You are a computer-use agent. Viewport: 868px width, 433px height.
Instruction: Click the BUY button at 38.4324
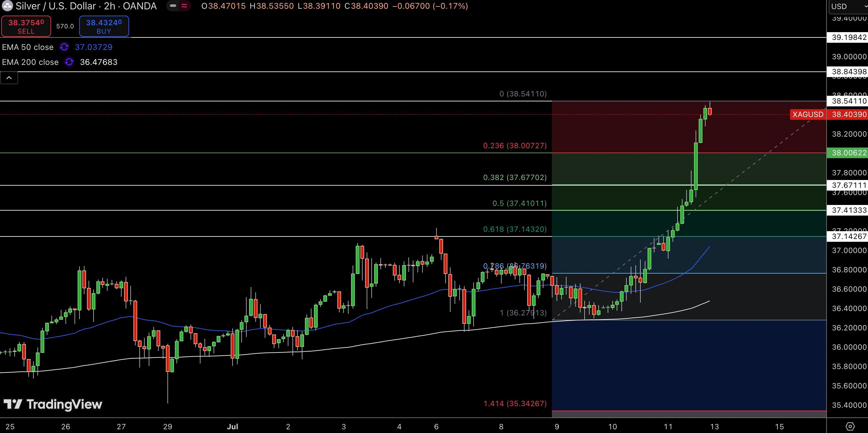(104, 26)
